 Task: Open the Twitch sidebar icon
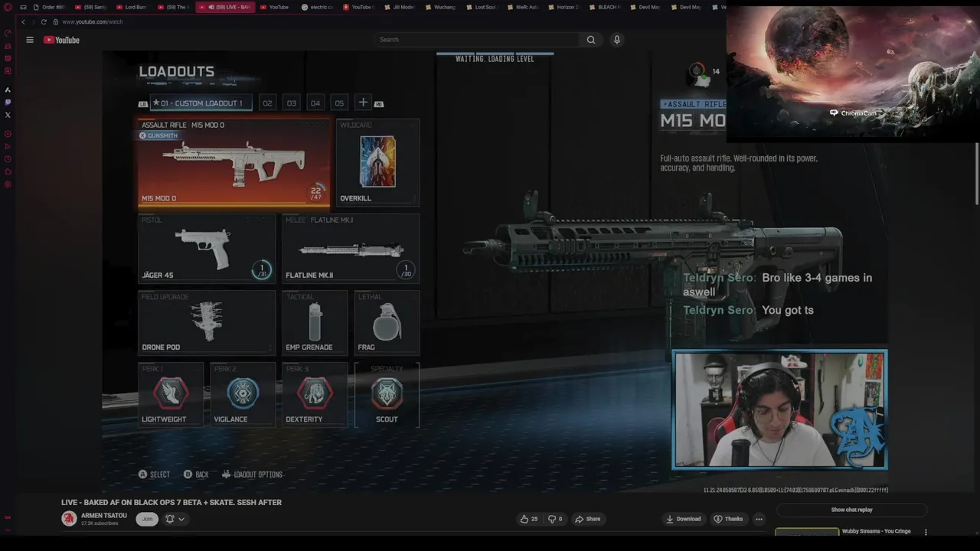pos(8,102)
